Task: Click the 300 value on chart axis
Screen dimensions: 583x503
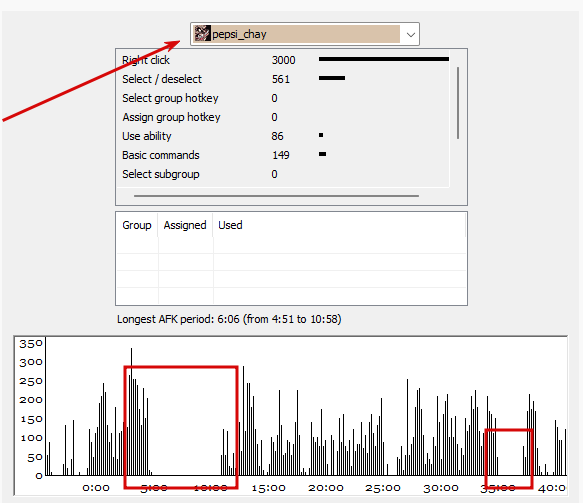Action: [x=31, y=362]
